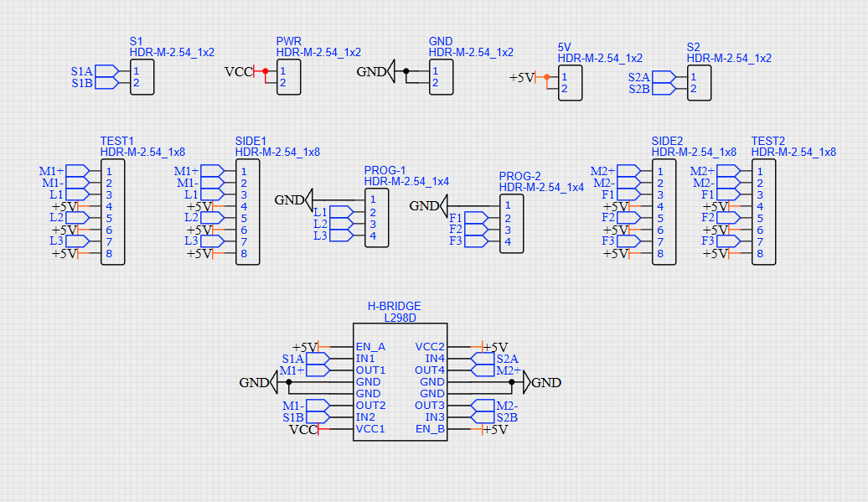The width and height of the screenshot is (868, 502).
Task: Click the orange junction dot at 5V header
Action: (x=546, y=77)
